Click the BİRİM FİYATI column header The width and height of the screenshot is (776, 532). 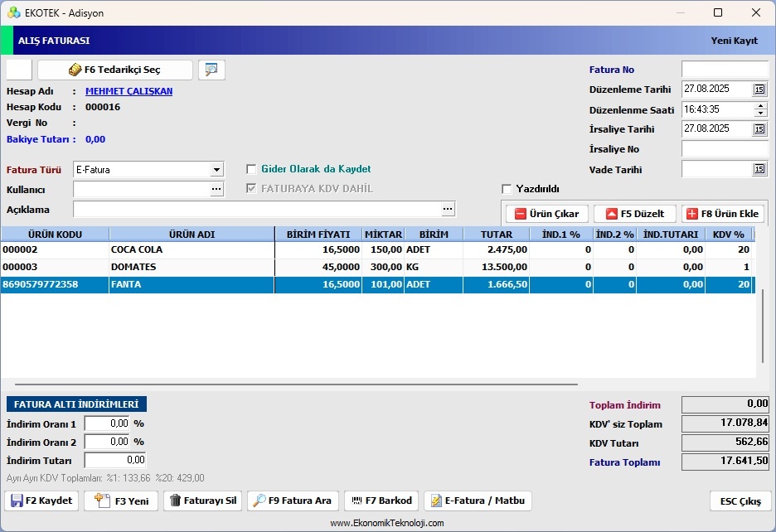(x=318, y=234)
